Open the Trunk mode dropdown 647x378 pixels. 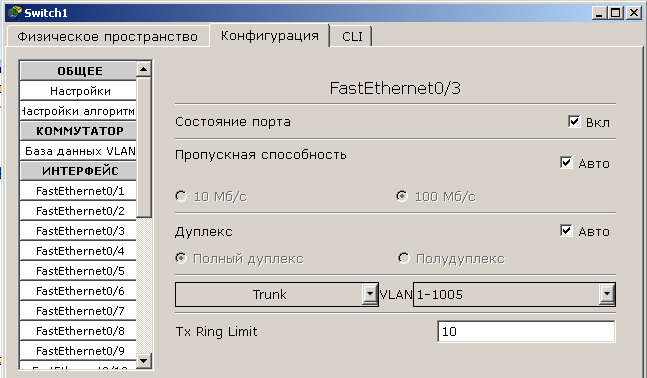tap(276, 294)
